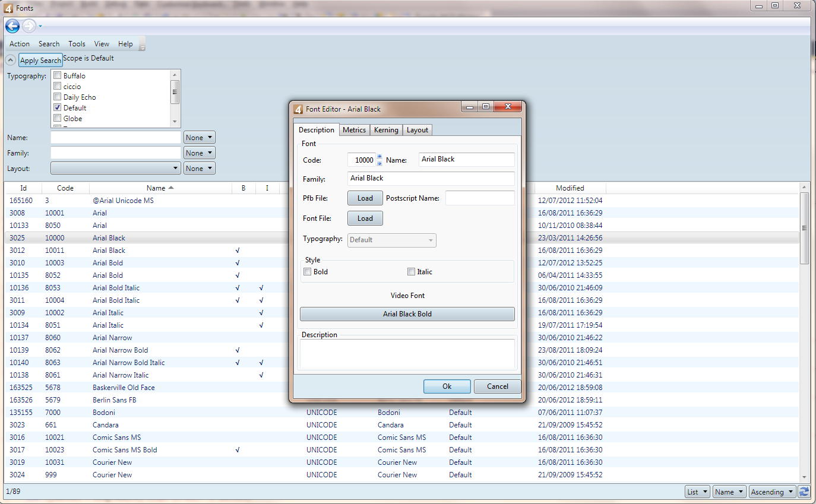The width and height of the screenshot is (816, 504).
Task: Open the Help menu
Action: tap(125, 44)
